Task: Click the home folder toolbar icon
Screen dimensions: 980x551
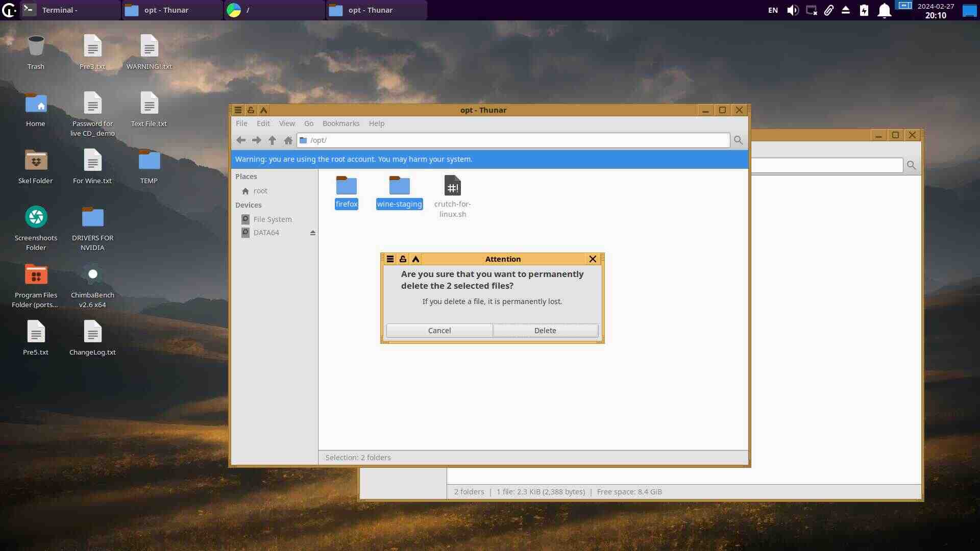Action: tap(288, 140)
